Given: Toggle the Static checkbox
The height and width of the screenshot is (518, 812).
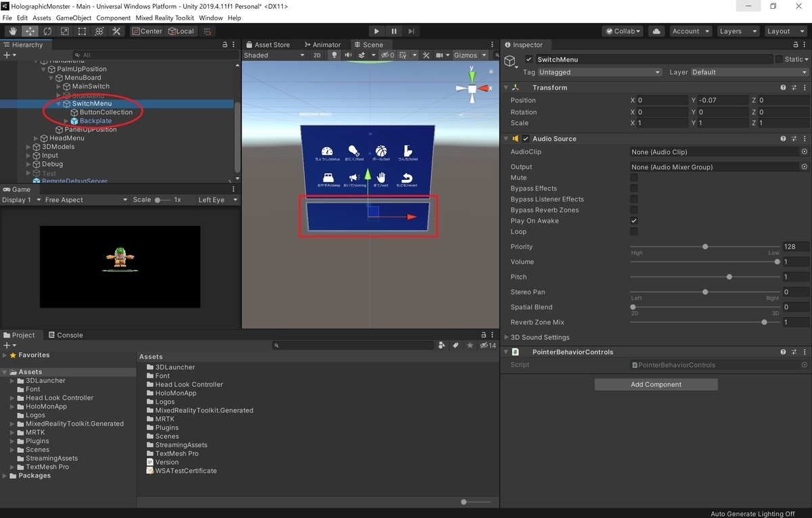Looking at the screenshot, I should coord(779,60).
